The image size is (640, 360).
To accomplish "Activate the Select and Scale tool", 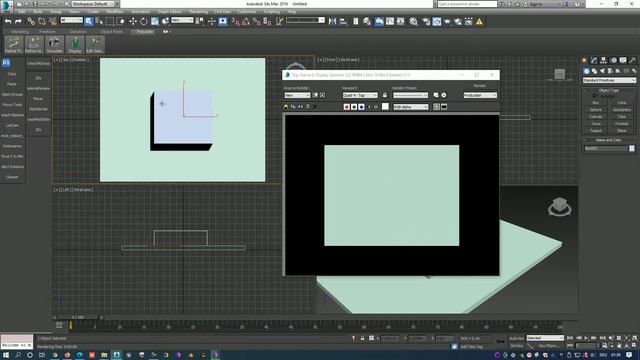I will tap(155, 21).
